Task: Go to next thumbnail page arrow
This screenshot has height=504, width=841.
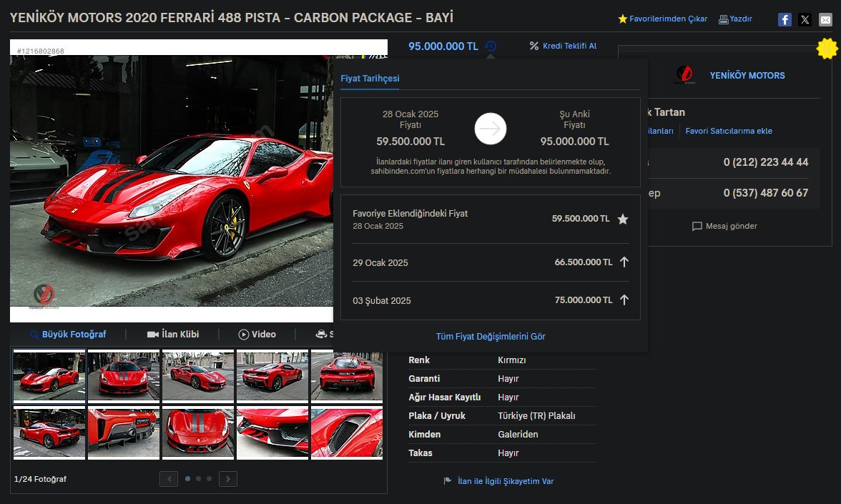Action: 228,479
